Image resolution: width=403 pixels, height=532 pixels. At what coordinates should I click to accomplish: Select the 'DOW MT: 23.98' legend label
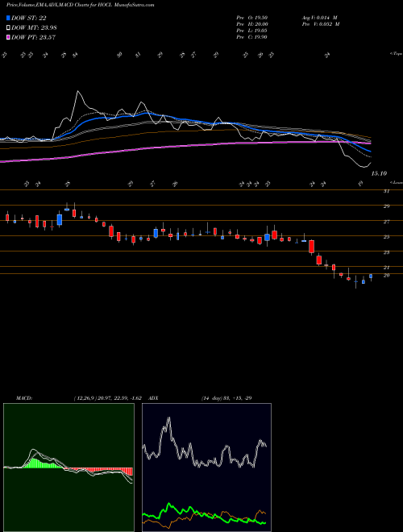pyautogui.click(x=34, y=28)
